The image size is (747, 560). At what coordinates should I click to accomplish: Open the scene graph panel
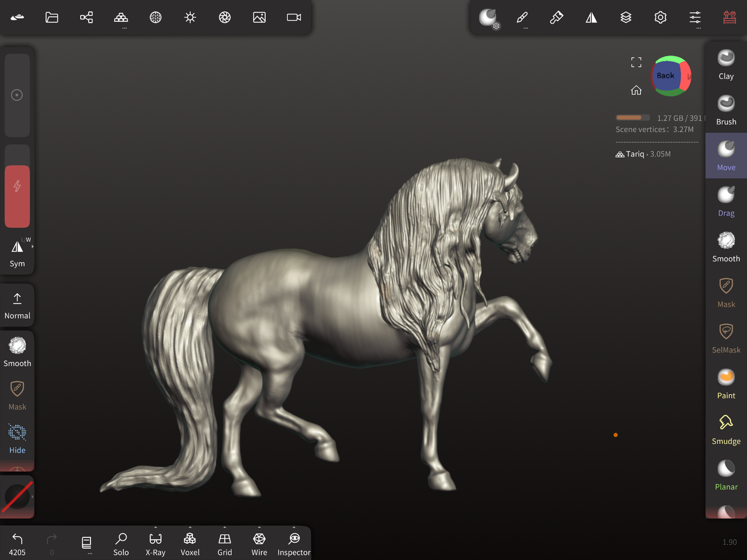click(86, 17)
